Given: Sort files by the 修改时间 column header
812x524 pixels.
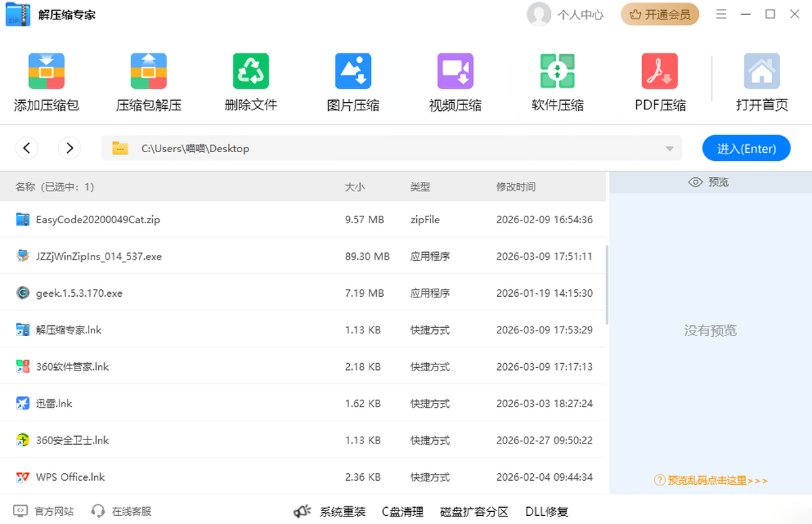Looking at the screenshot, I should click(x=516, y=187).
